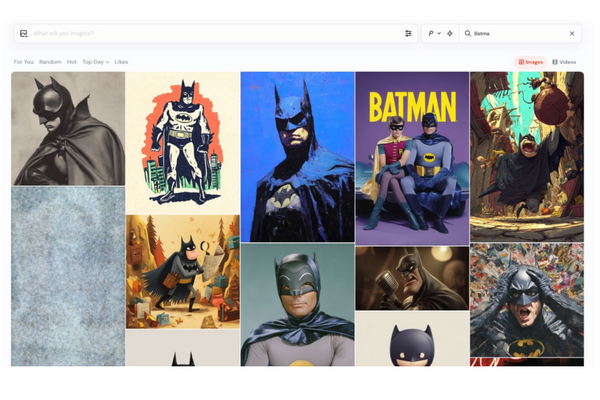Switch to the For You tab

[24, 62]
